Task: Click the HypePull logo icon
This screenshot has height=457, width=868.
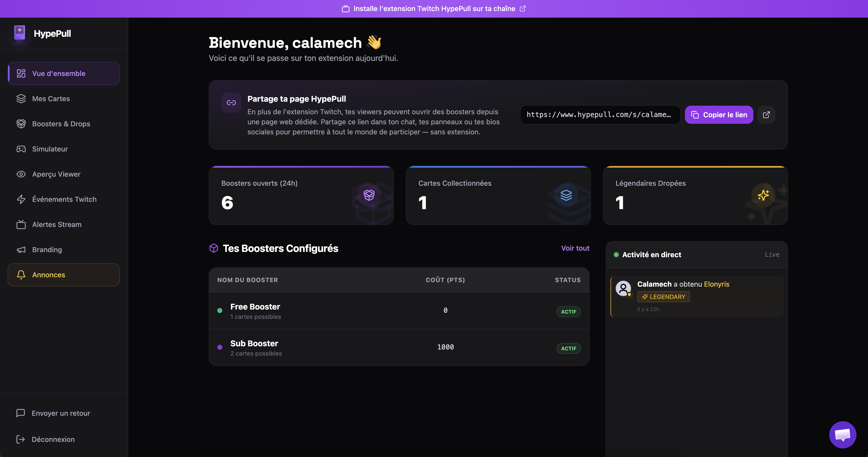Action: tap(20, 33)
